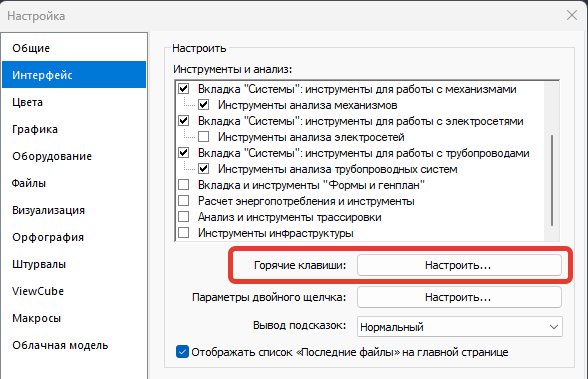Toggle Инструменты анализа механизмов checkbox
The height and width of the screenshot is (379, 588).
pos(204,105)
